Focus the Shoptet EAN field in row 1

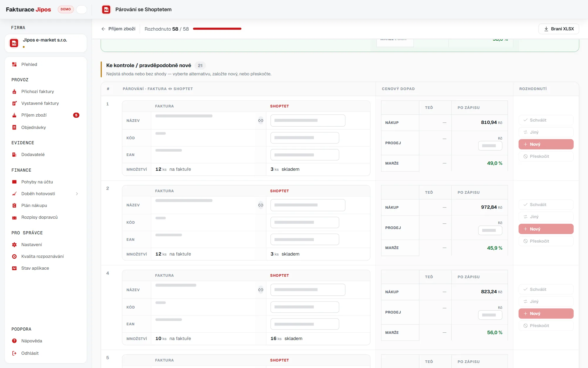(x=305, y=155)
